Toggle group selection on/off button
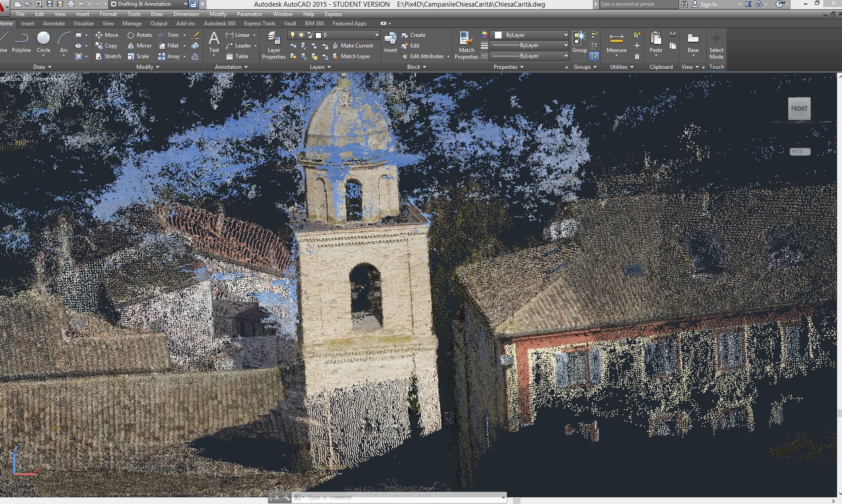Image resolution: width=842 pixels, height=504 pixels. point(594,56)
